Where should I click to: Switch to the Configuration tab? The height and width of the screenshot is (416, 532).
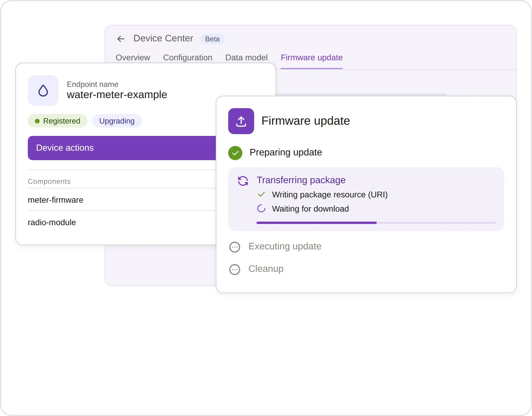pyautogui.click(x=188, y=58)
